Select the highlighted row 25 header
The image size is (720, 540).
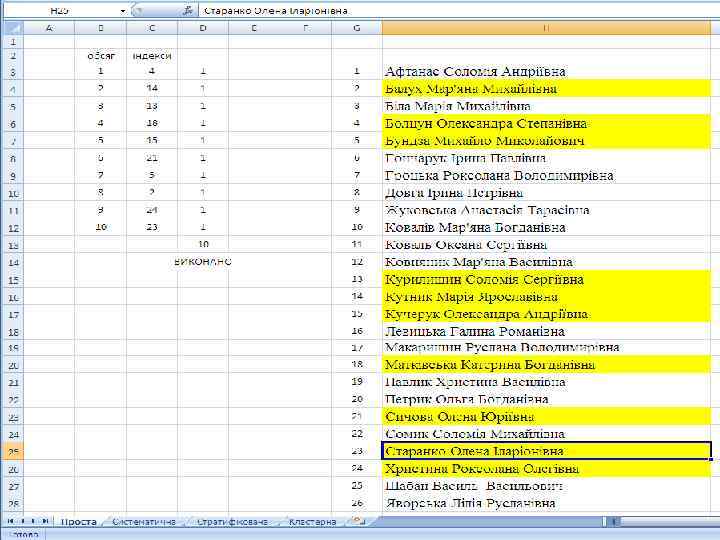pyautogui.click(x=13, y=452)
